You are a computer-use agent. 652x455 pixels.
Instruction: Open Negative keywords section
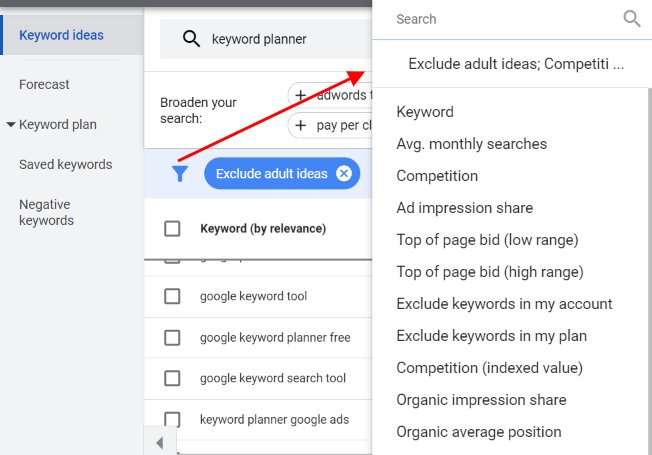[47, 212]
